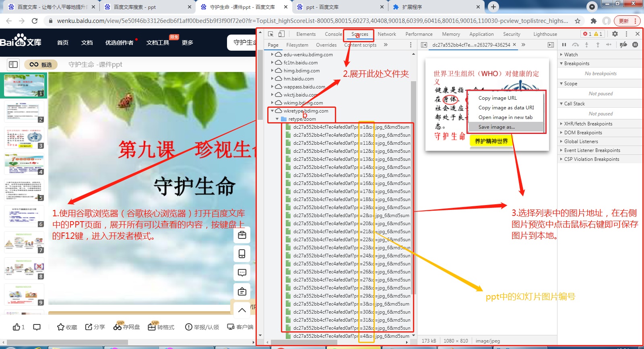Reload the page
Screen dimensions: 644x349
35,21
